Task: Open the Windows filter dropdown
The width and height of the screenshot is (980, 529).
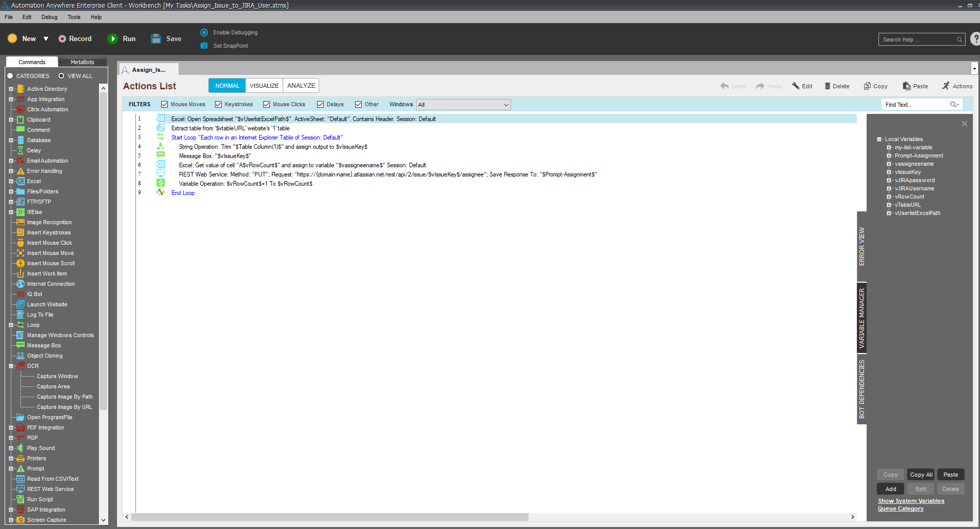Action: (463, 105)
